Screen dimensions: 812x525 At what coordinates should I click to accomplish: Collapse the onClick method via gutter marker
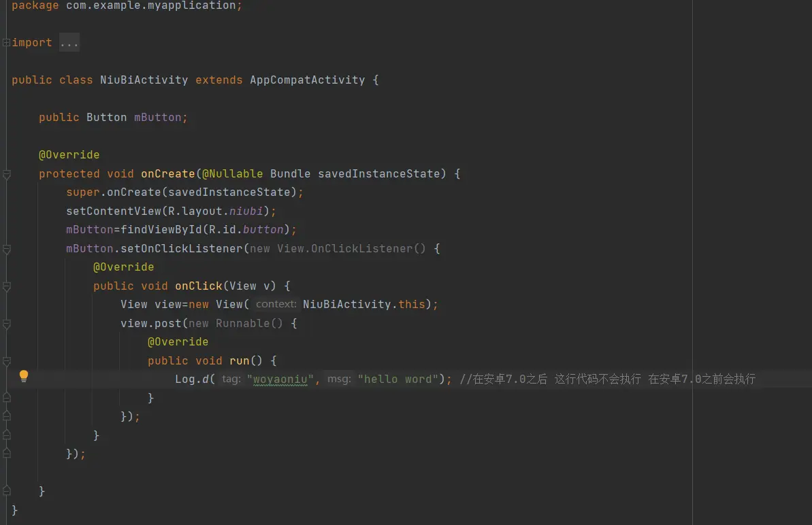click(6, 286)
